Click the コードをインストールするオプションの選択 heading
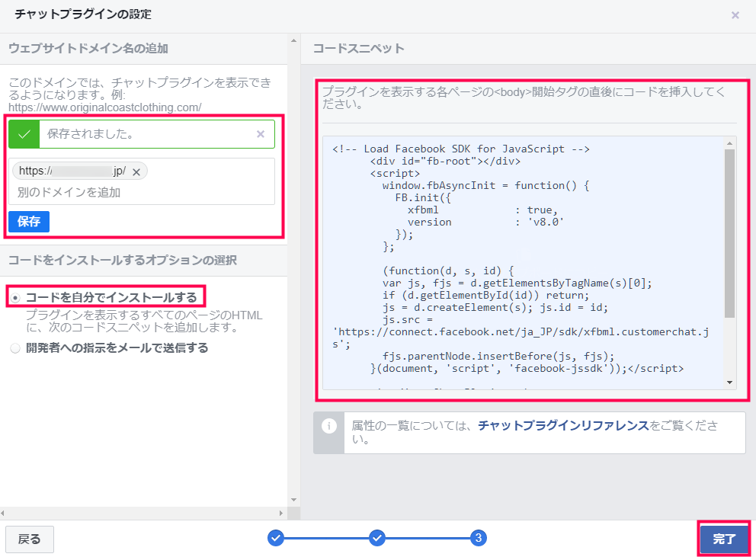The image size is (756, 557). (123, 261)
